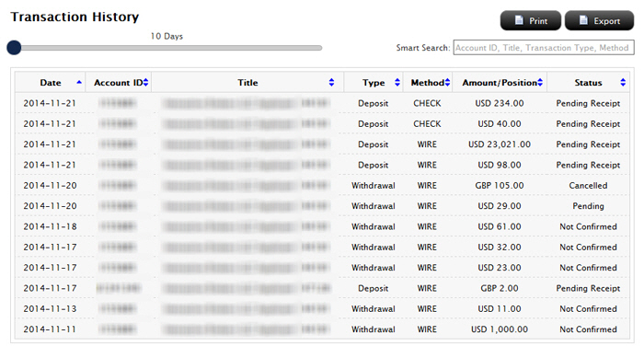Open the GBP 2.00 deposit row
The image size is (644, 346).
coord(322,288)
